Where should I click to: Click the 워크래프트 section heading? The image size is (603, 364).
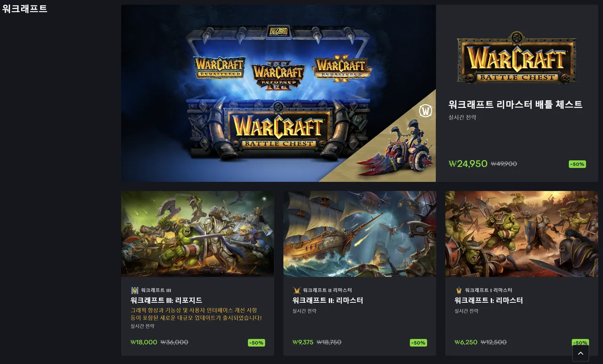pos(25,9)
